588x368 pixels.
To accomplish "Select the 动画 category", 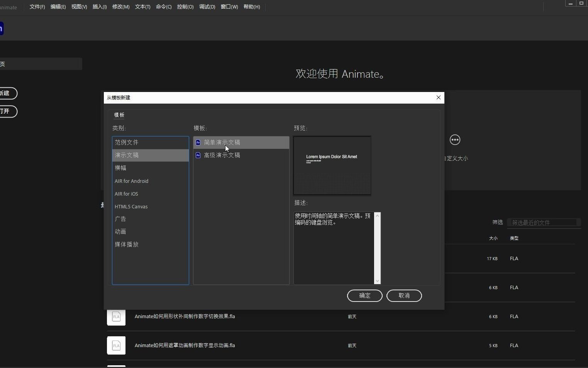I will (x=120, y=231).
